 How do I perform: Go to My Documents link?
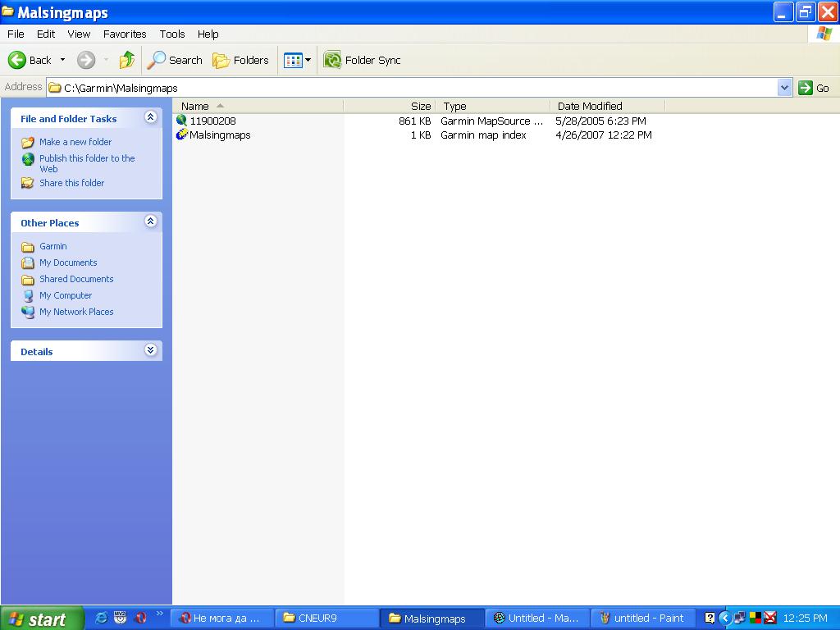click(x=68, y=262)
